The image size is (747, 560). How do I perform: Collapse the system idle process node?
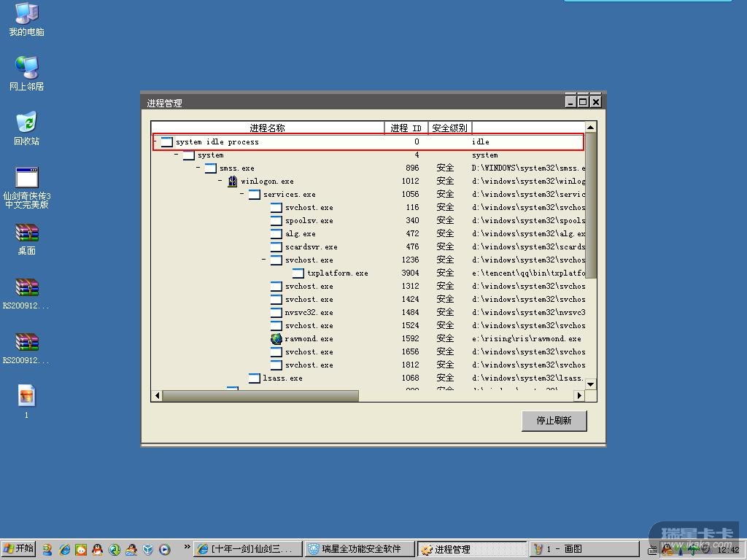point(155,142)
